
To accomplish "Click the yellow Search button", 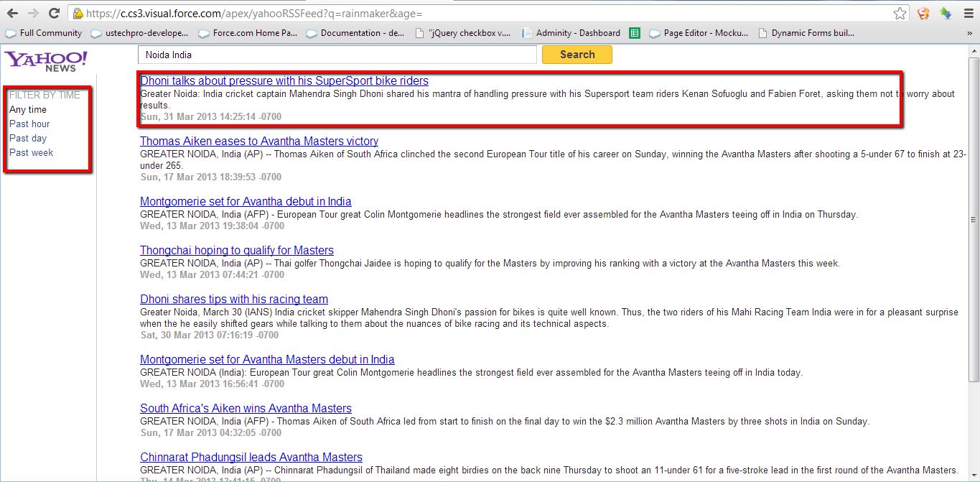I will click(577, 55).
